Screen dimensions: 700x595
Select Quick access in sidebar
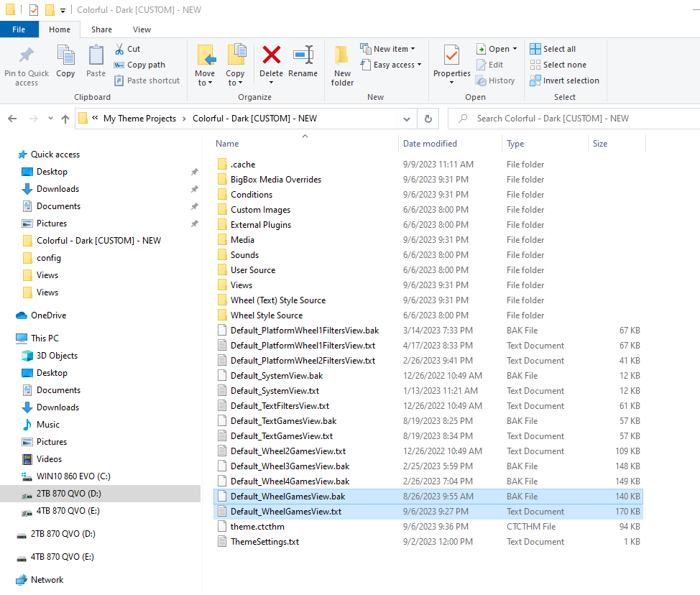coord(55,154)
